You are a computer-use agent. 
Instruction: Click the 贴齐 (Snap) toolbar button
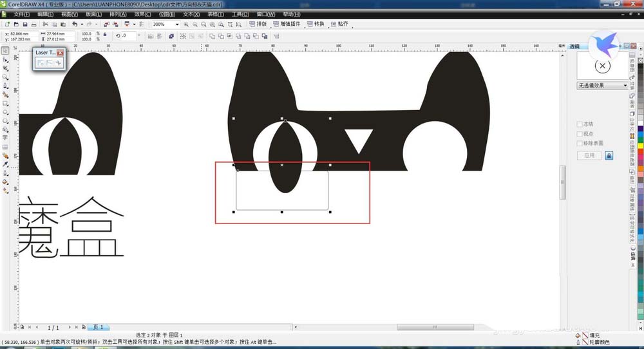point(339,24)
